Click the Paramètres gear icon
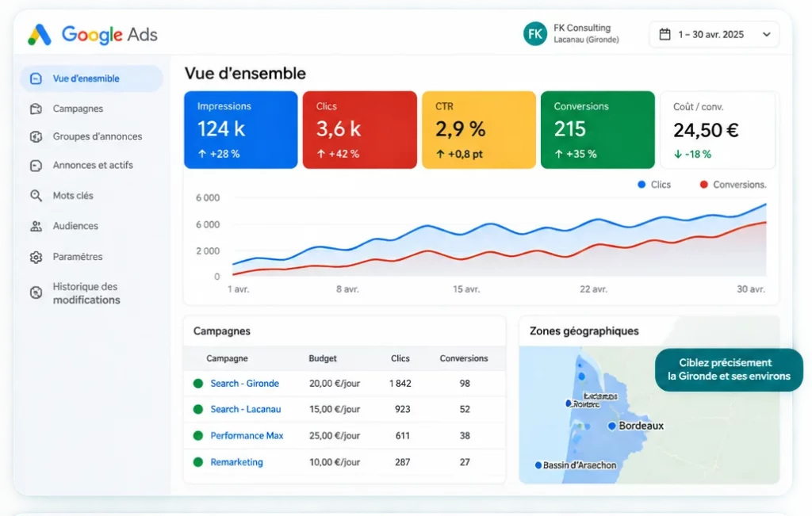 point(36,258)
